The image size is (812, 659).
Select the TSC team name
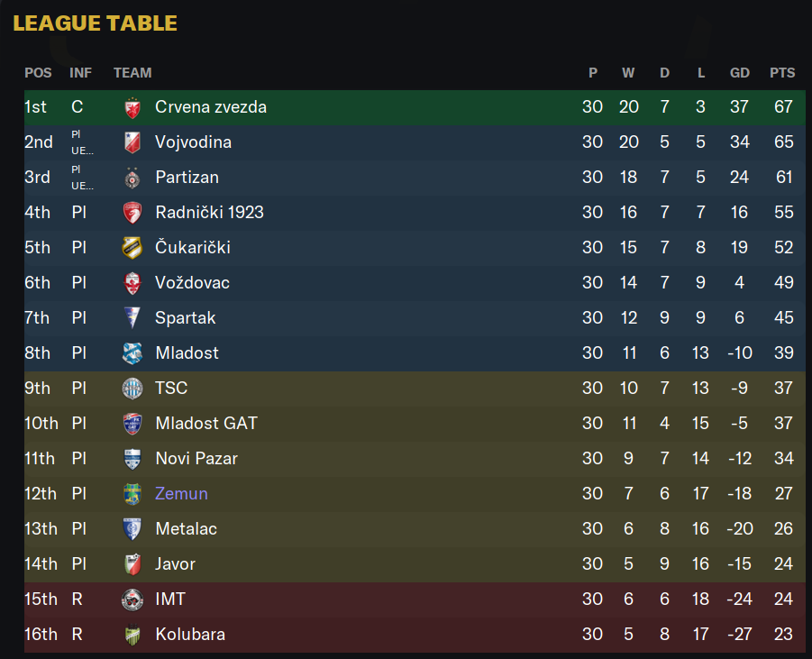[171, 389]
